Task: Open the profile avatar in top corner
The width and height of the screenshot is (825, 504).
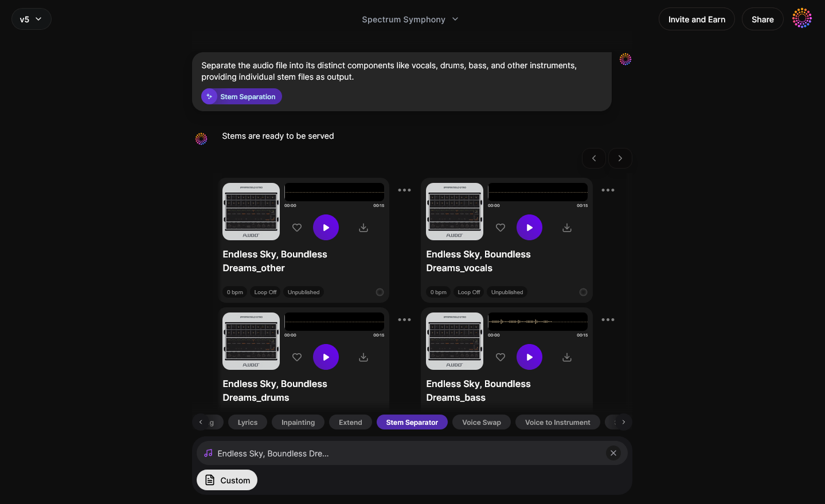Action: point(802,18)
